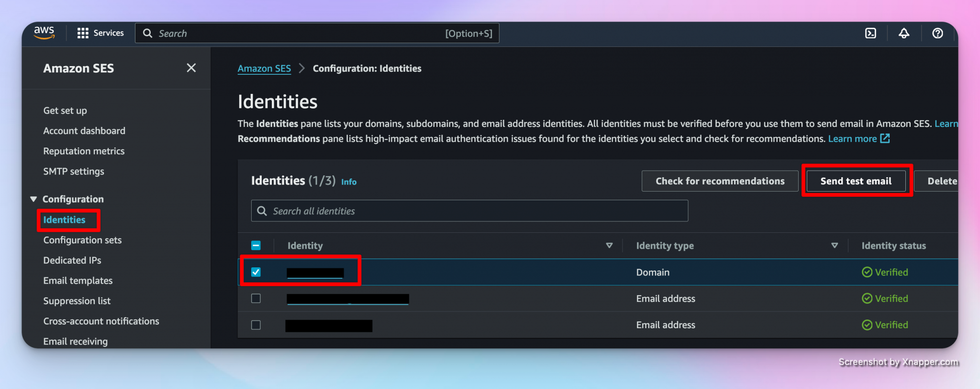Screen dimensions: 980x389
Task: Click the Send test email button
Action: click(x=856, y=181)
